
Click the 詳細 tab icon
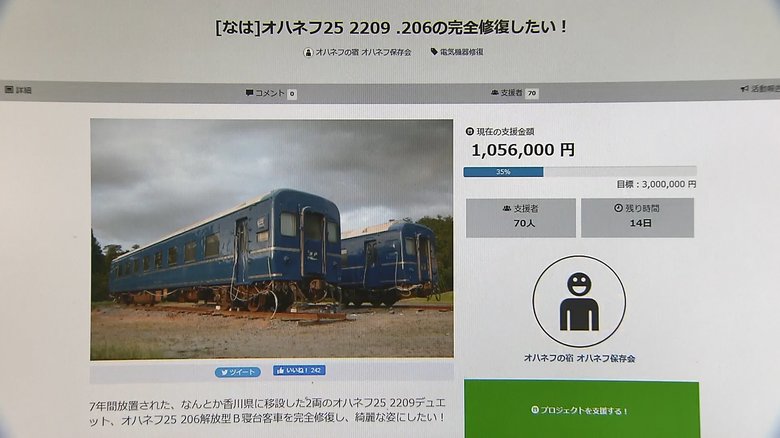coord(9,90)
